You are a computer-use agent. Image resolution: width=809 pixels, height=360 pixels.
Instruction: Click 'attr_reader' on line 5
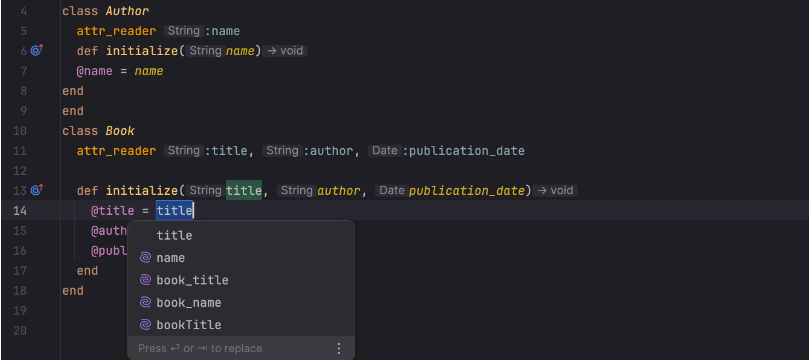click(117, 31)
